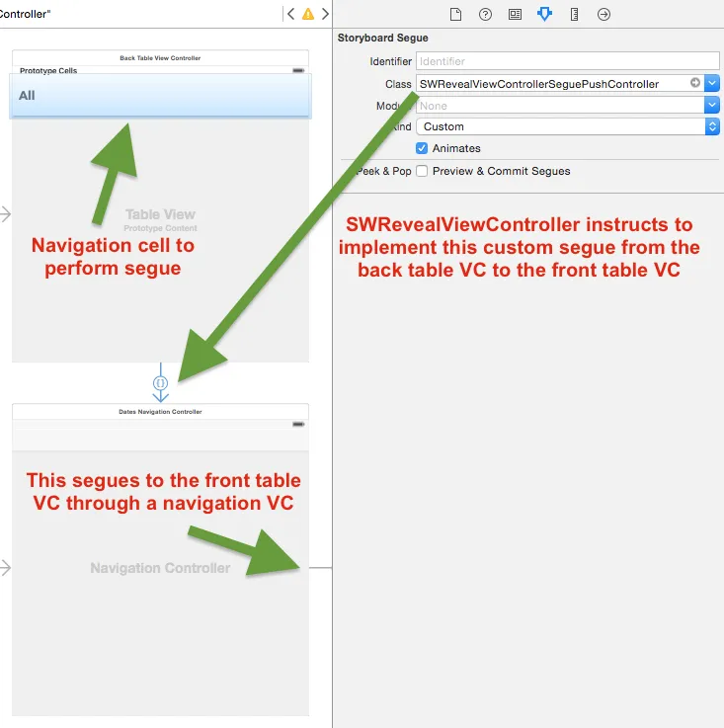The height and width of the screenshot is (728, 724).
Task: Click the Dates Navigation Controller battery icon
Action: 298,424
